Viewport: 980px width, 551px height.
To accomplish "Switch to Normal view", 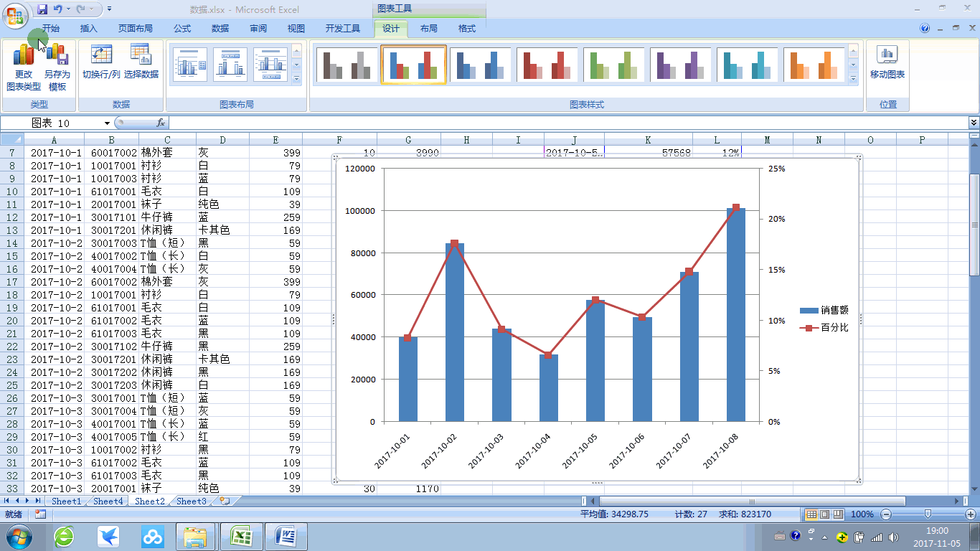I will (811, 514).
